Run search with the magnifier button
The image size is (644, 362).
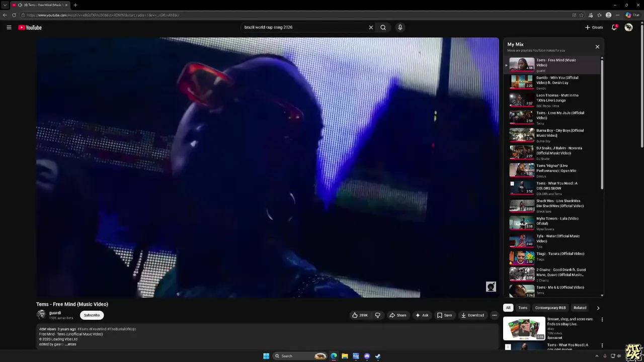click(383, 27)
